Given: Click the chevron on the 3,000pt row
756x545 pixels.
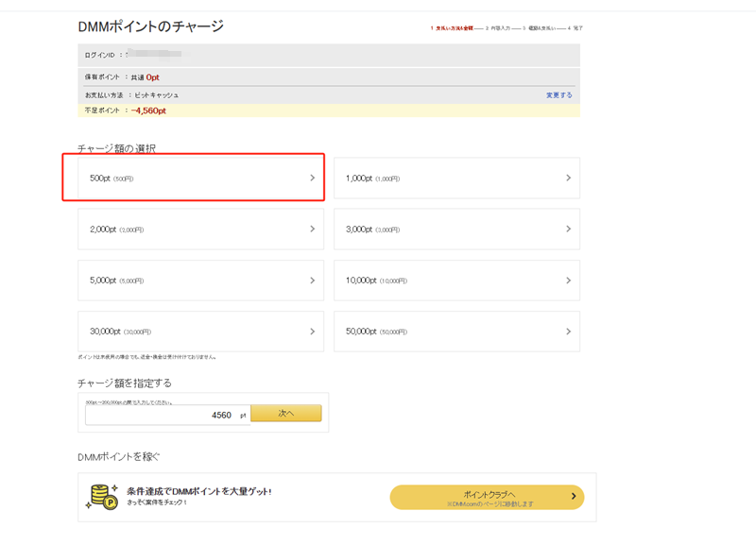Looking at the screenshot, I should [569, 229].
